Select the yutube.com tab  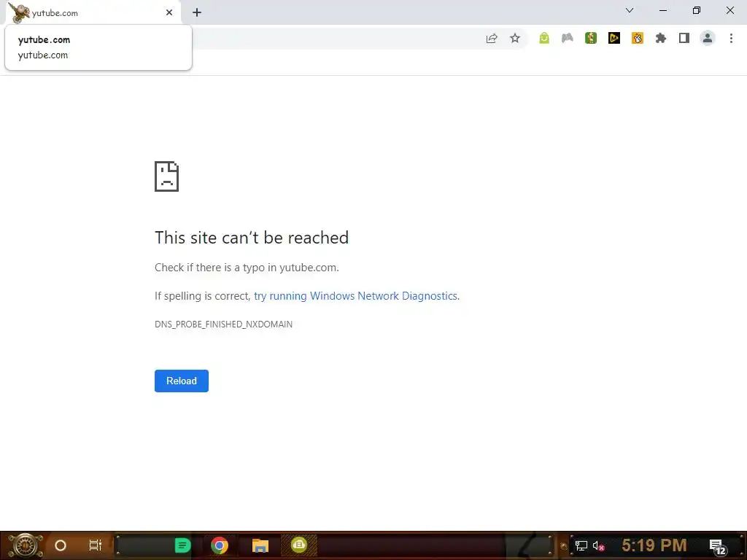93,13
